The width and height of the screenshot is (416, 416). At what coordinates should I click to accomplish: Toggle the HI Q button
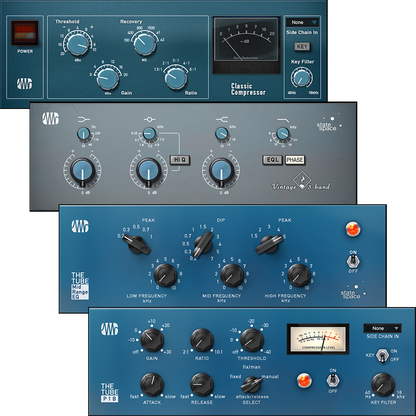tap(180, 160)
